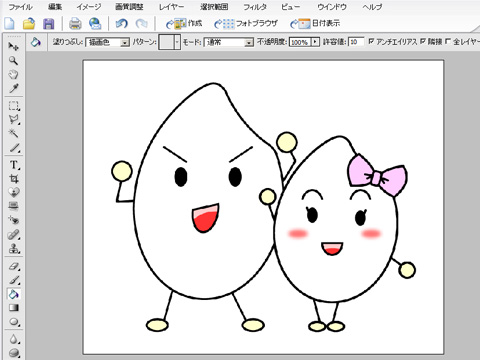Select the Hand pan tool

pos(13,74)
